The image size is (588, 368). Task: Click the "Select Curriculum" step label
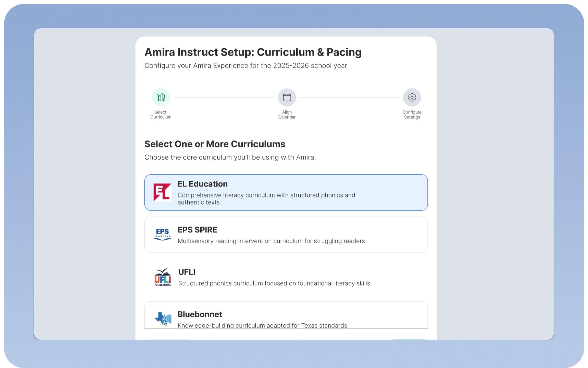click(161, 114)
